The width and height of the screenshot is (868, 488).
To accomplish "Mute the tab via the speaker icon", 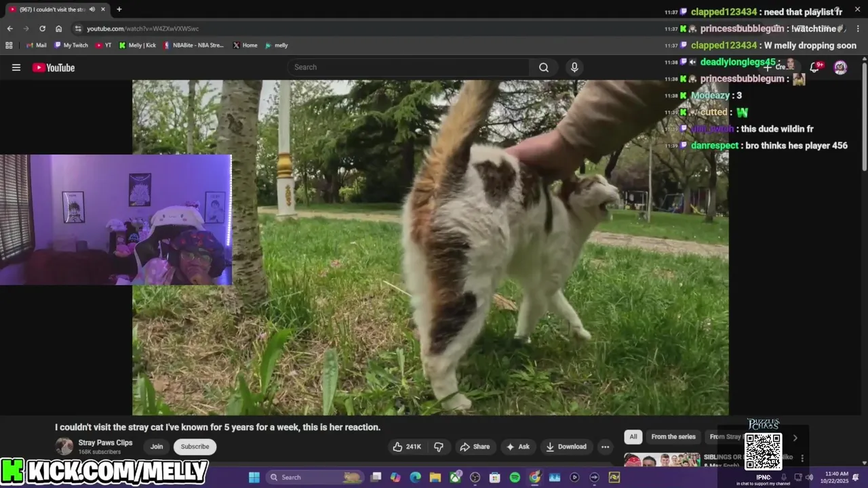I will 92,9.
